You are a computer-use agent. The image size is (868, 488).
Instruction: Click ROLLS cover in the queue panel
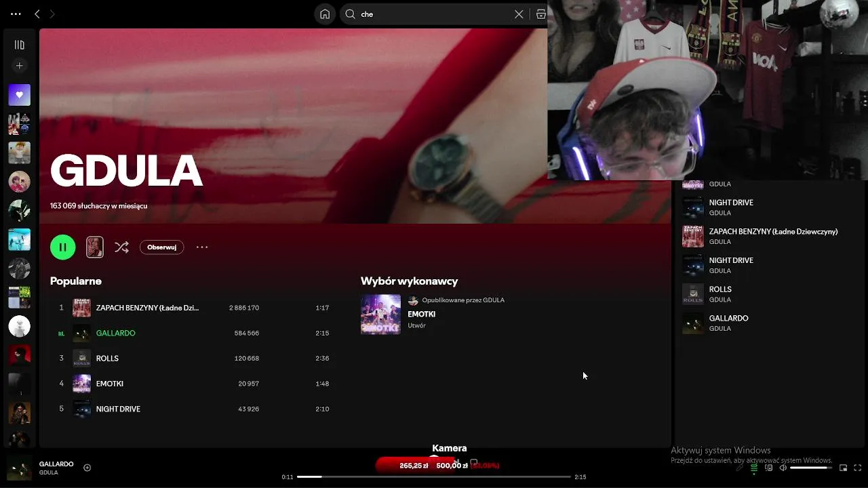[693, 294]
